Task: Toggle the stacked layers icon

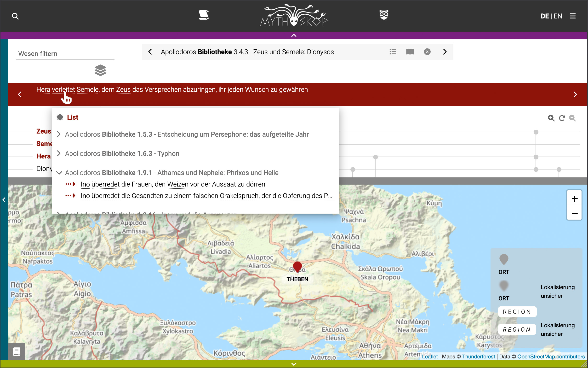Action: point(100,70)
